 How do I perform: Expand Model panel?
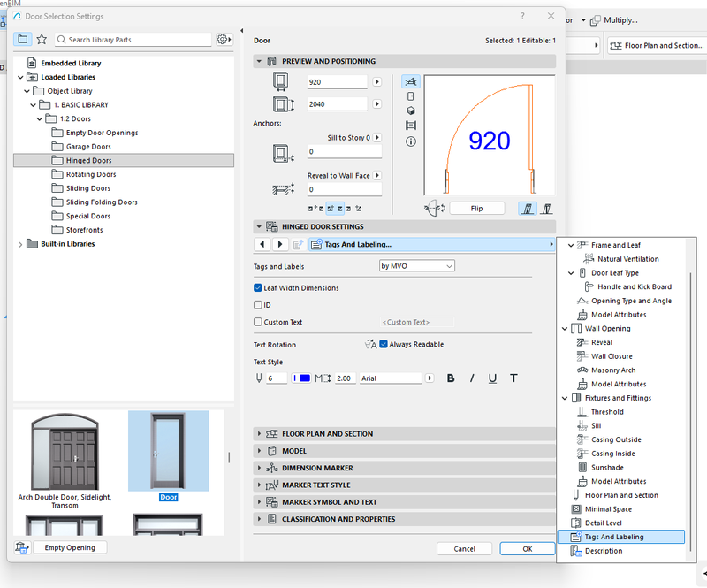[x=259, y=451]
